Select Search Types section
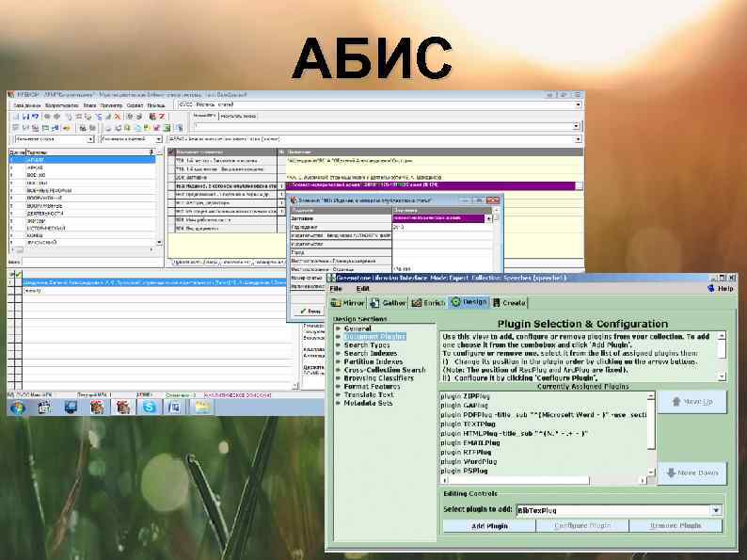 [x=367, y=345]
